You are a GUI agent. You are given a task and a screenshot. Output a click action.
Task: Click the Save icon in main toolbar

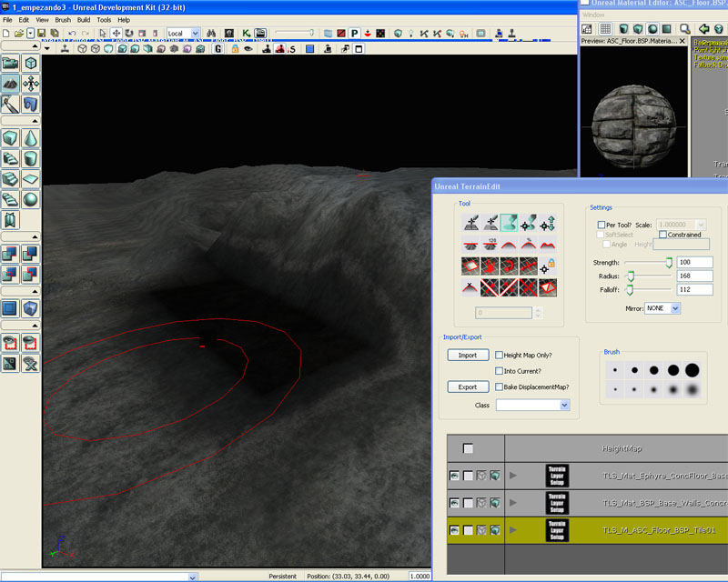coord(41,34)
